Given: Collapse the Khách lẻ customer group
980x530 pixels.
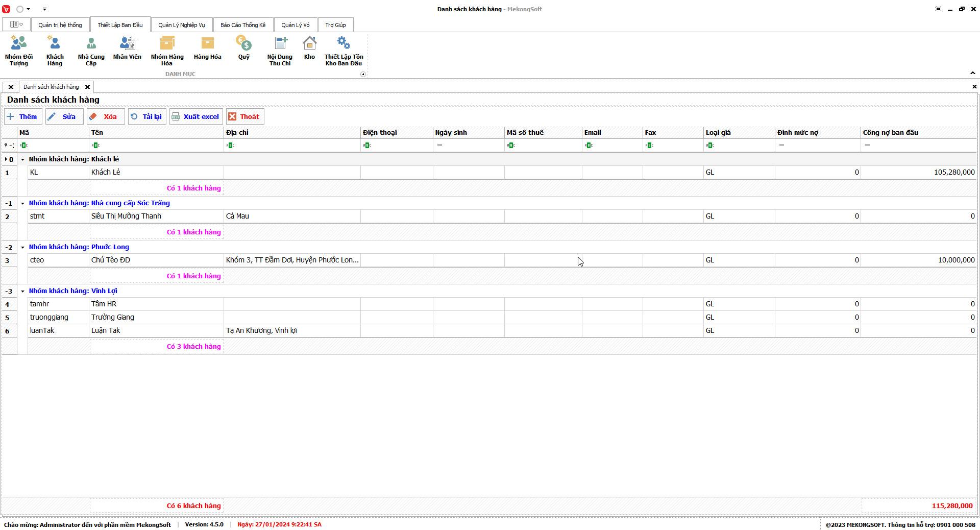Looking at the screenshot, I should pyautogui.click(x=22, y=159).
